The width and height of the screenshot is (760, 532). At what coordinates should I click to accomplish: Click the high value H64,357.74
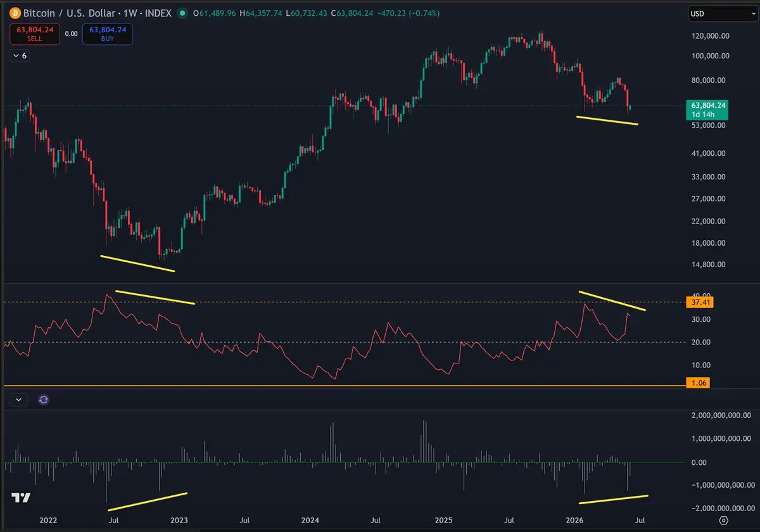260,13
